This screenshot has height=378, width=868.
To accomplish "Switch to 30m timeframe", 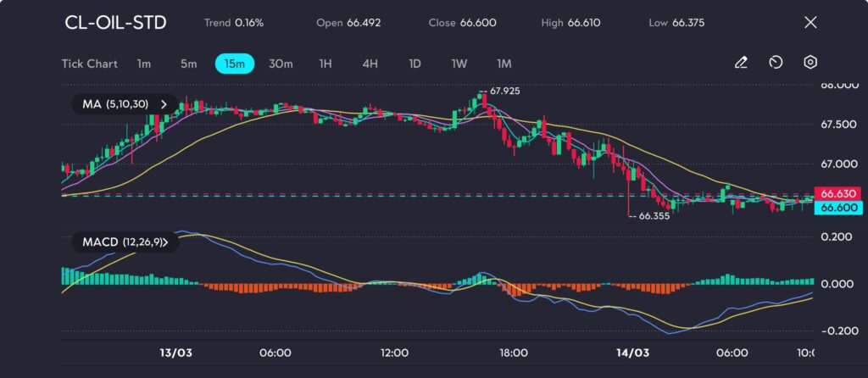I will [281, 64].
